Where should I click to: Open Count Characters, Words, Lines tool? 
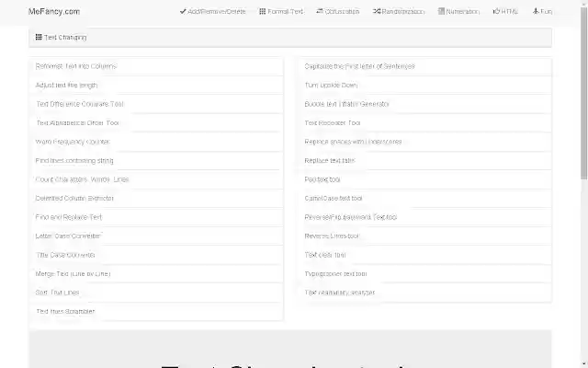point(82,179)
